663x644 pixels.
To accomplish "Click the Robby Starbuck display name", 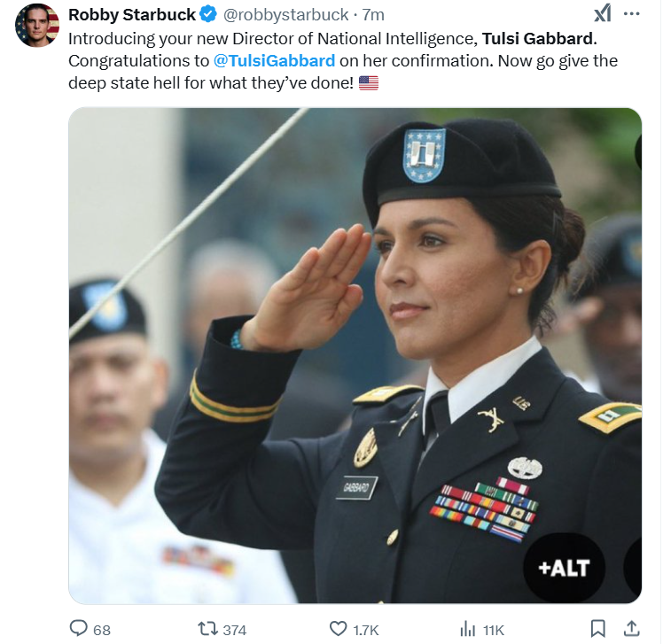I will click(132, 14).
